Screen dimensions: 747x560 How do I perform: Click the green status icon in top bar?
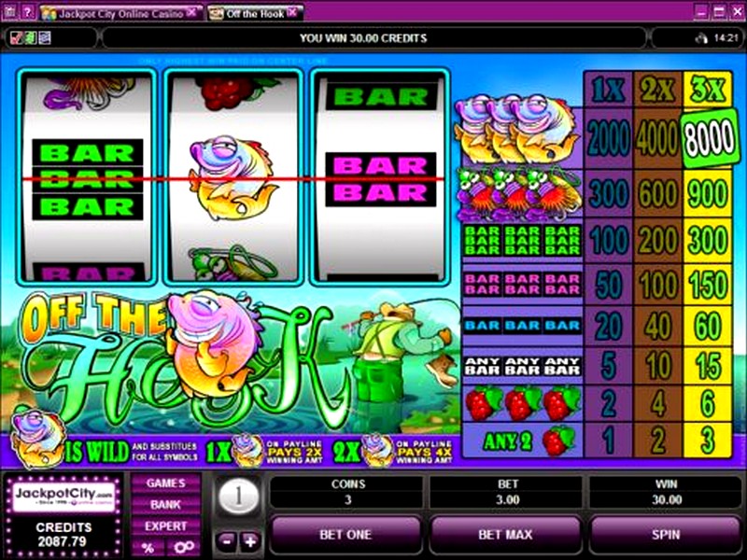pos(31,38)
